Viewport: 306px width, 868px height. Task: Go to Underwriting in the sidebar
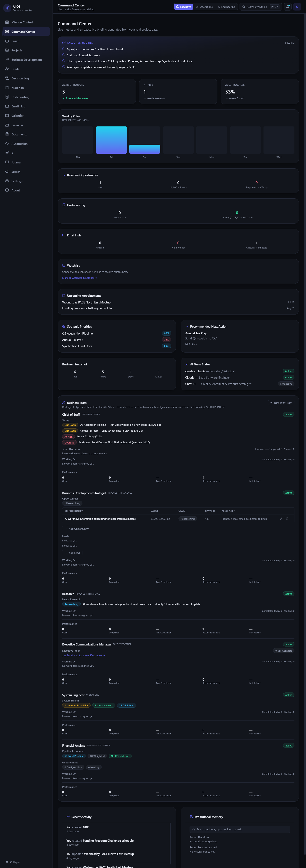pyautogui.click(x=26, y=97)
